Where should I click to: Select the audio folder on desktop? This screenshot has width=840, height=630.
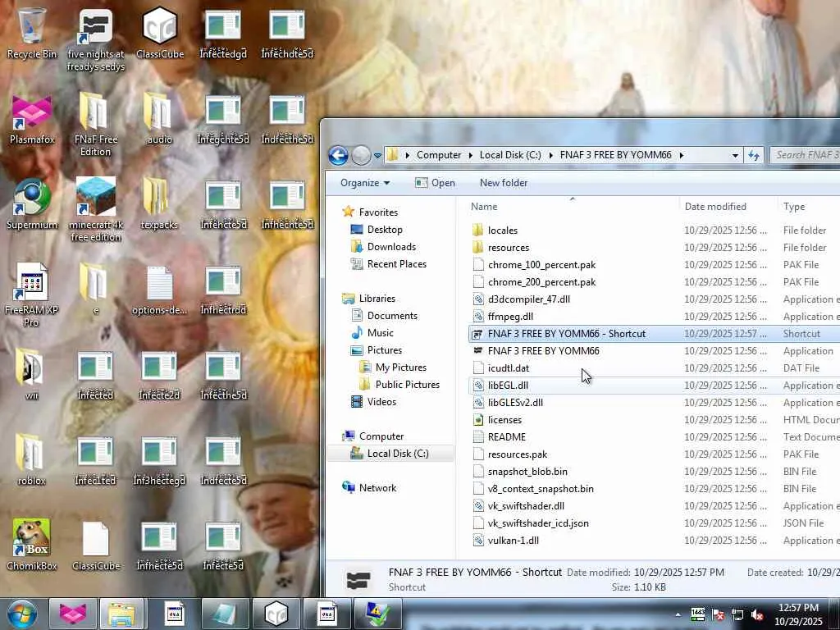(x=159, y=118)
